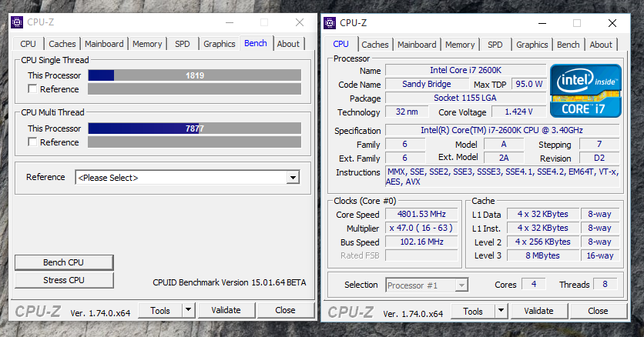
Task: Open Tools dropdown arrow in left window
Action: tap(188, 310)
